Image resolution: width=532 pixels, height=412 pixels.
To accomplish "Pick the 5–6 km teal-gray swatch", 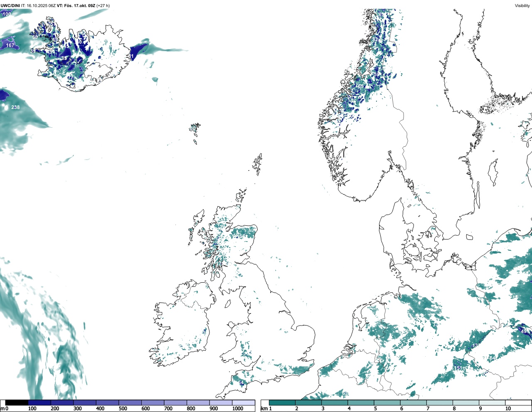I will click(x=387, y=403).
